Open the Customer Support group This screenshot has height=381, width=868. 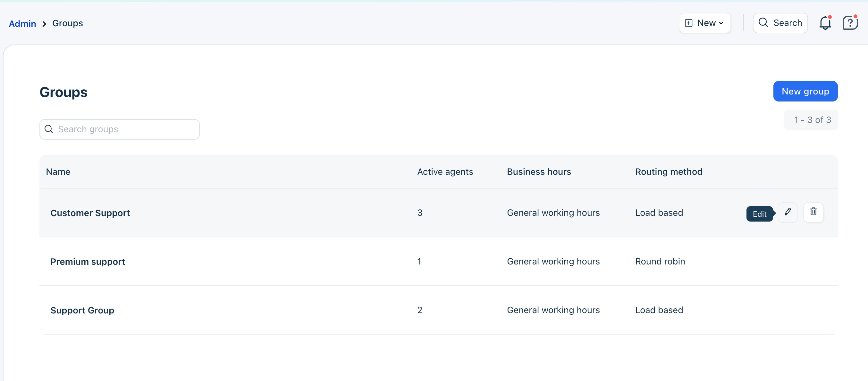coord(90,213)
